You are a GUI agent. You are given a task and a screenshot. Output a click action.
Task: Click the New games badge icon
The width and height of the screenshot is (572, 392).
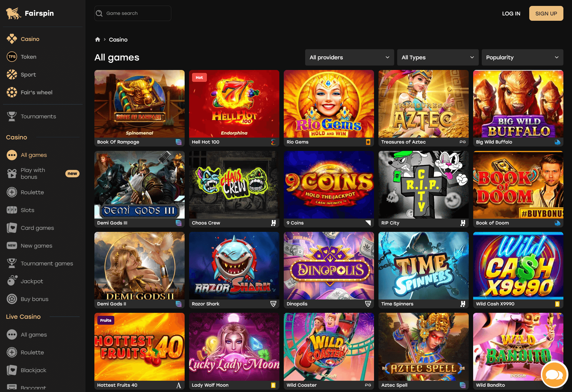click(x=12, y=246)
